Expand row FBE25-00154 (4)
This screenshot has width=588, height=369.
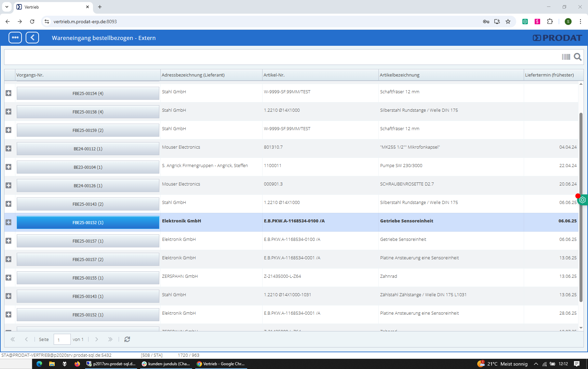9,93
